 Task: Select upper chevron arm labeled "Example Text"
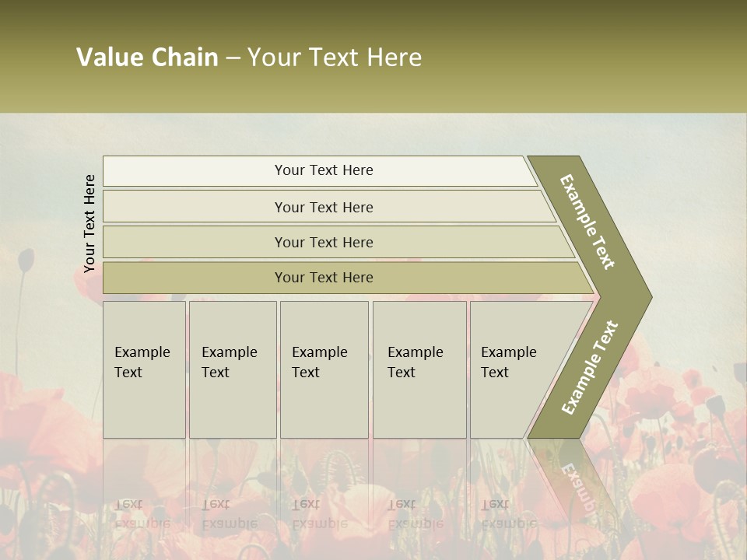coord(587,221)
